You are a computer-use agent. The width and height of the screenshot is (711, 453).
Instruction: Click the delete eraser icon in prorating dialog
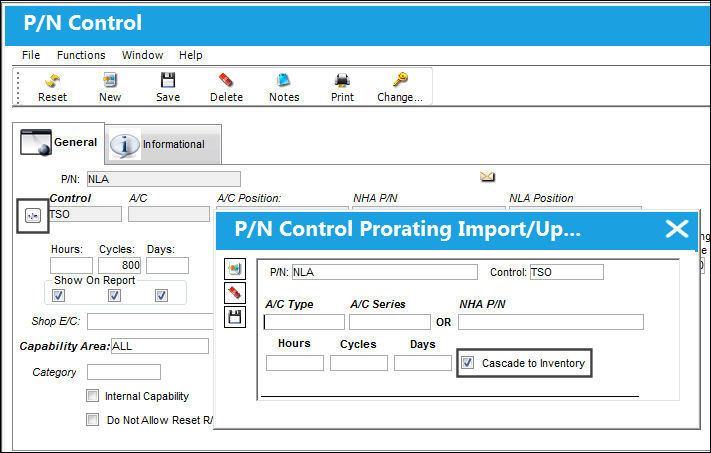click(x=235, y=292)
